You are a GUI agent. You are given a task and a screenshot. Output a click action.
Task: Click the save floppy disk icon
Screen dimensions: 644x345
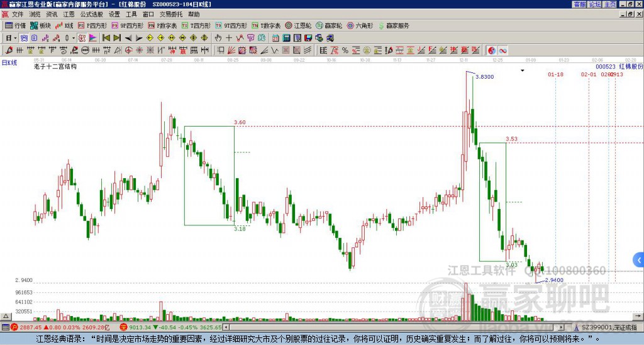click(x=308, y=38)
